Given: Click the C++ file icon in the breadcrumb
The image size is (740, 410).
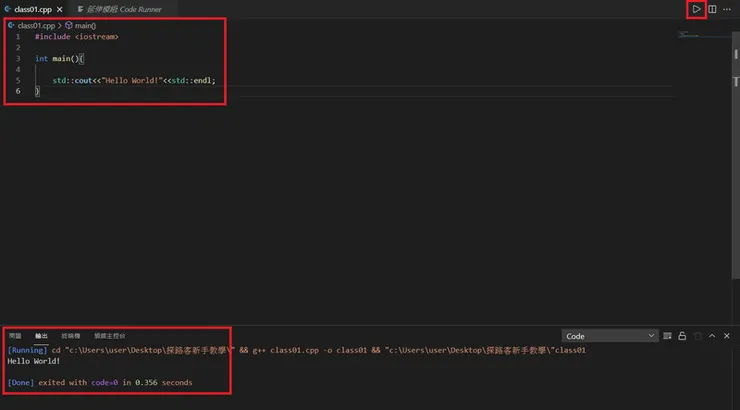Looking at the screenshot, I should (11, 25).
